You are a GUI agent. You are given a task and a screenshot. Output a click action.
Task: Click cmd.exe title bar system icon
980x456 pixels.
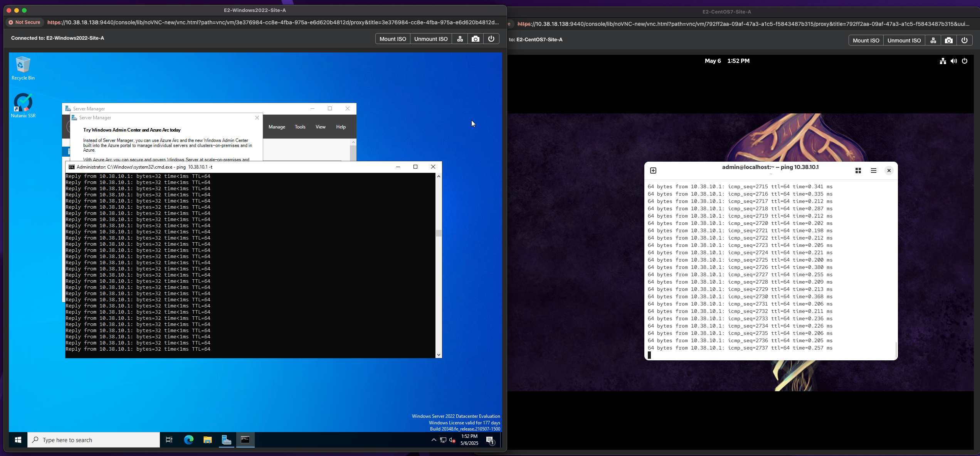coord(71,167)
